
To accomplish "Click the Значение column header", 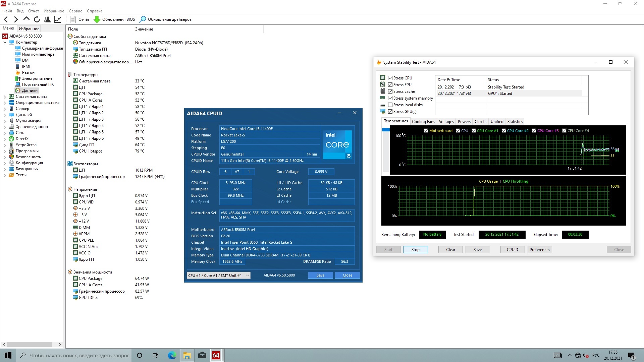I will pos(199,29).
